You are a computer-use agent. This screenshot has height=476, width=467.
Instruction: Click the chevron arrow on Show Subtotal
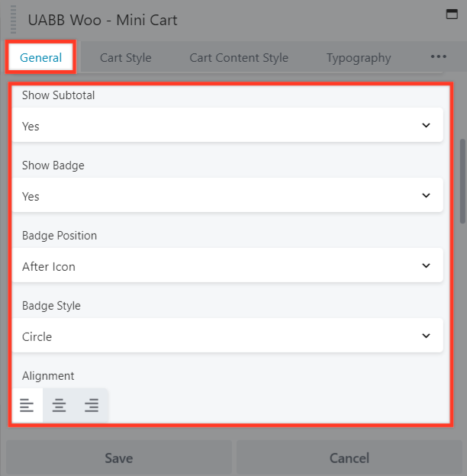426,126
